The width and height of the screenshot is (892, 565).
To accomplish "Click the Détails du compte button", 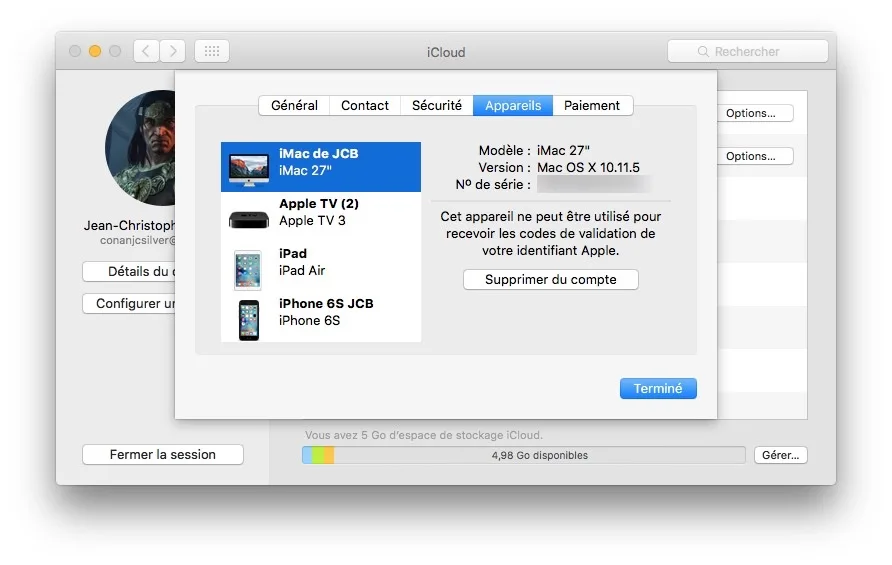I will pos(129,271).
